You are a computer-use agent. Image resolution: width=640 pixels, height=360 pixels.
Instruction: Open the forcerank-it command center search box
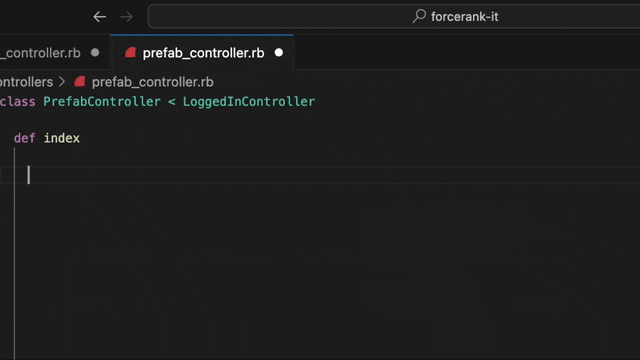tap(394, 16)
